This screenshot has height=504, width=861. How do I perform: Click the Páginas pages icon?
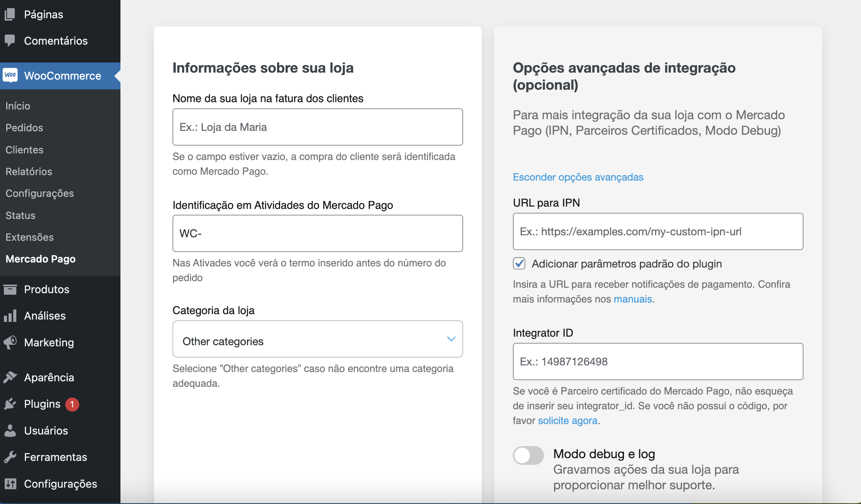10,14
